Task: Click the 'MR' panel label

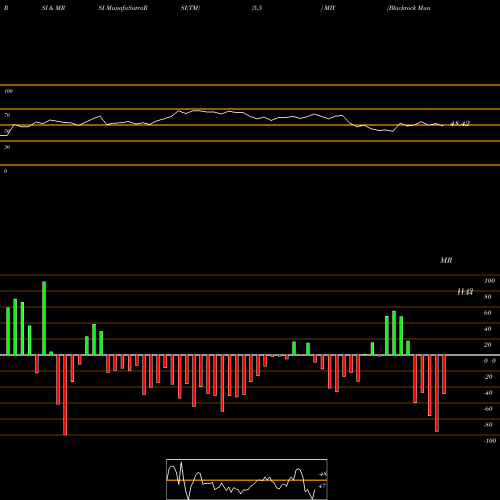Action: 446,260
